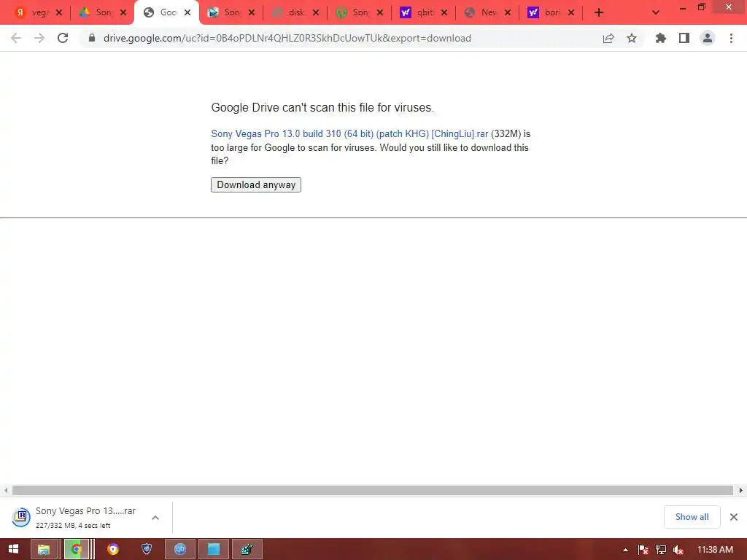The image size is (747, 560).
Task: Click the scrollbar left arrow
Action: 5,490
